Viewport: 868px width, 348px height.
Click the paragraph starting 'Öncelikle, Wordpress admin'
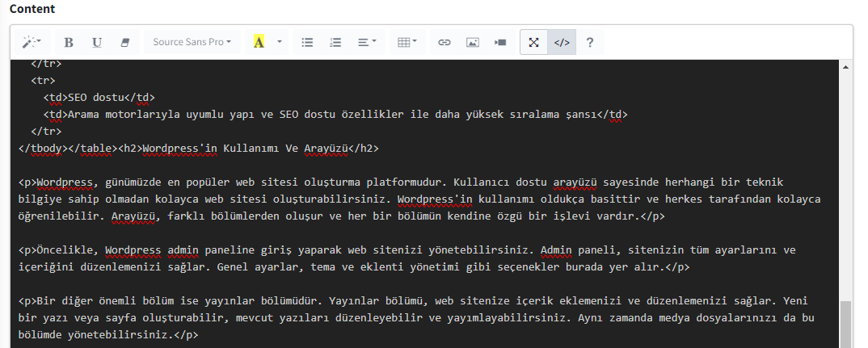407,259
